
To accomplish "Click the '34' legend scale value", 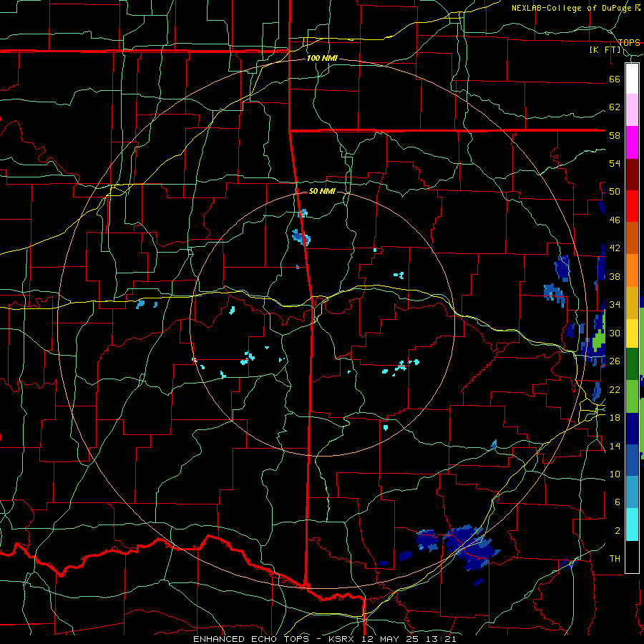I will pyautogui.click(x=615, y=305).
